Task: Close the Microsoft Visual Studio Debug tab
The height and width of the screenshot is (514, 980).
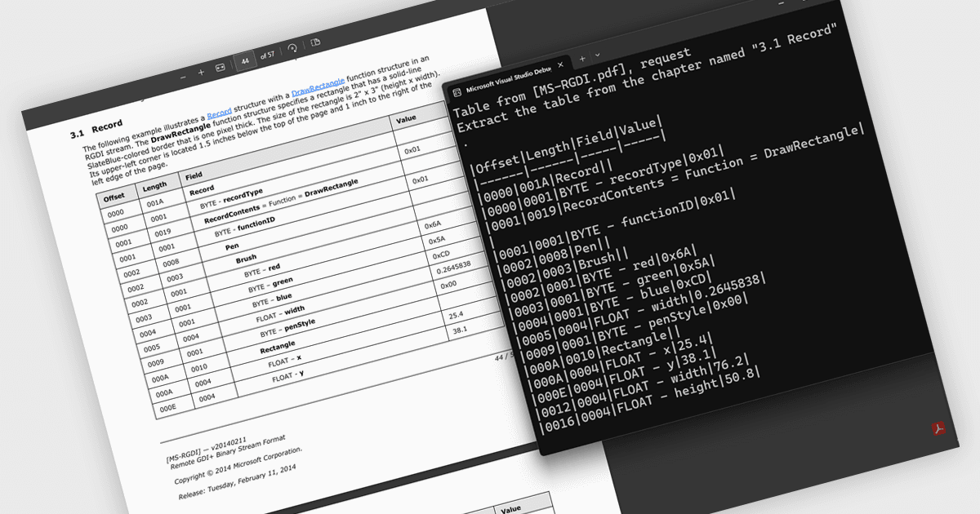Action: pyautogui.click(x=560, y=65)
